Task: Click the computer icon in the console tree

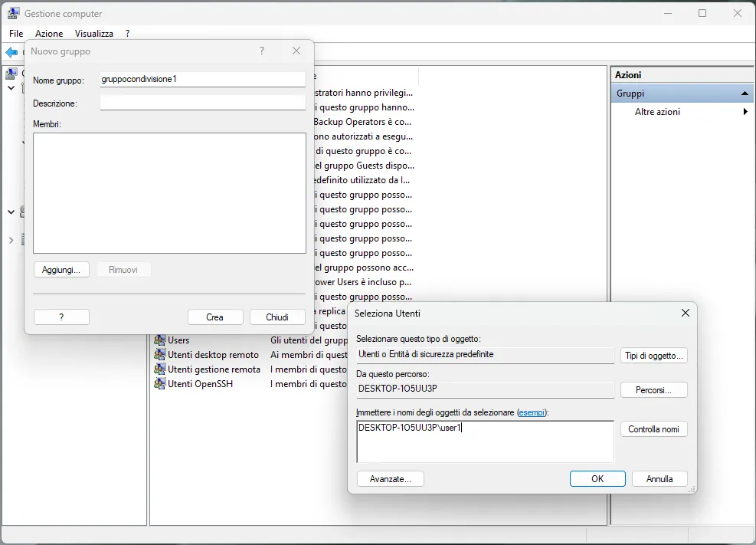Action: 11,73
